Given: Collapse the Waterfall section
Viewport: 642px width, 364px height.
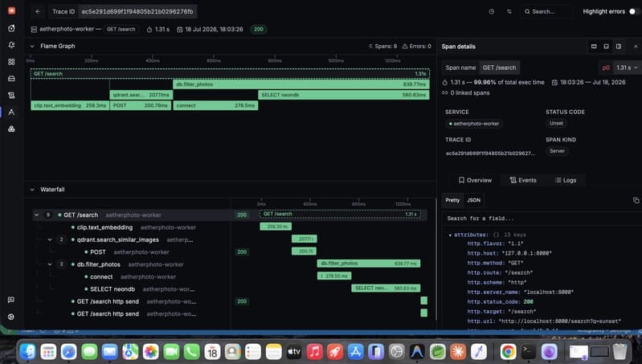Looking at the screenshot, I should 32,190.
